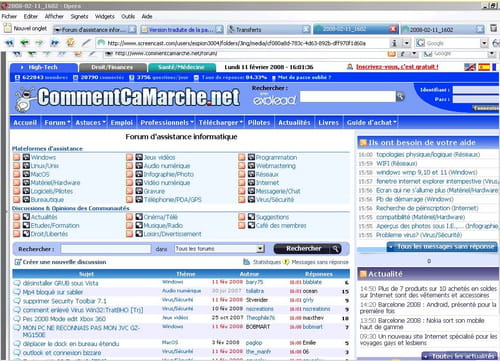Click 'Tous les messages sans réponse' button
Image resolution: width=500 pixels, height=361 pixels.
pyautogui.click(x=442, y=247)
